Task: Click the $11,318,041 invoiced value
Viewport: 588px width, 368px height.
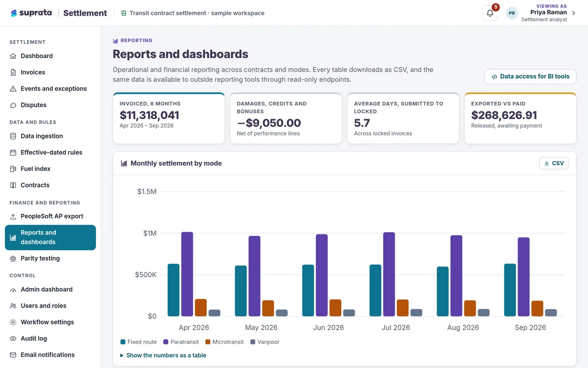Action: click(149, 115)
